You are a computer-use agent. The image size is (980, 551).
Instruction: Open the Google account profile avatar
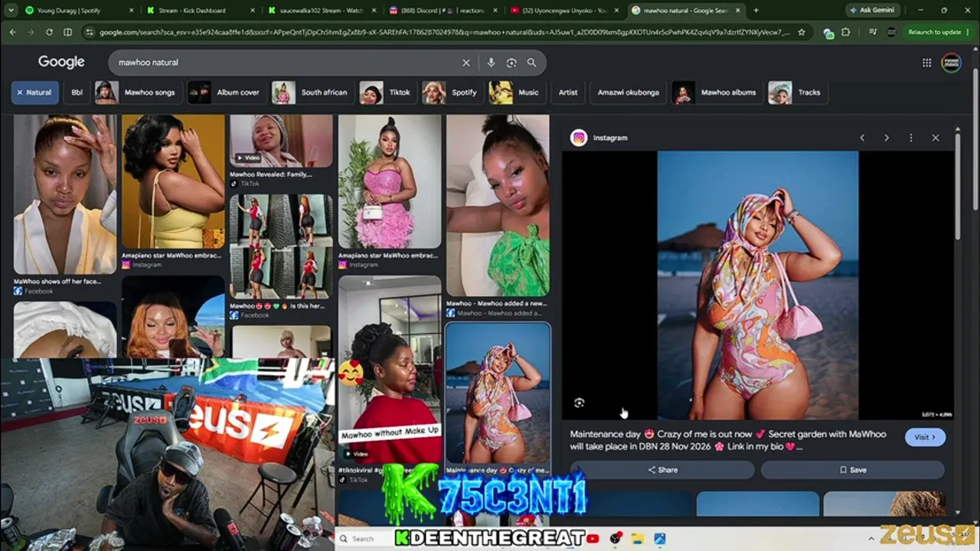pyautogui.click(x=951, y=63)
